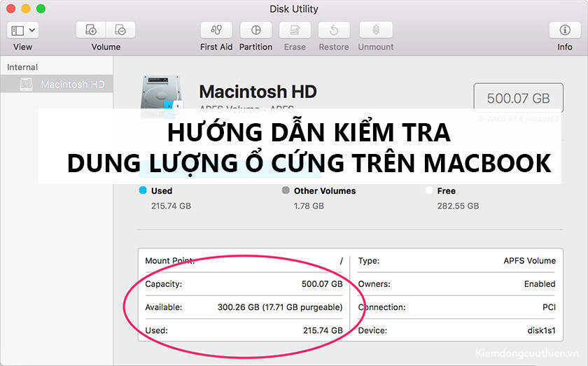This screenshot has width=588, height=366.
Task: Click the gray Other Volumes swatch
Action: 286,190
